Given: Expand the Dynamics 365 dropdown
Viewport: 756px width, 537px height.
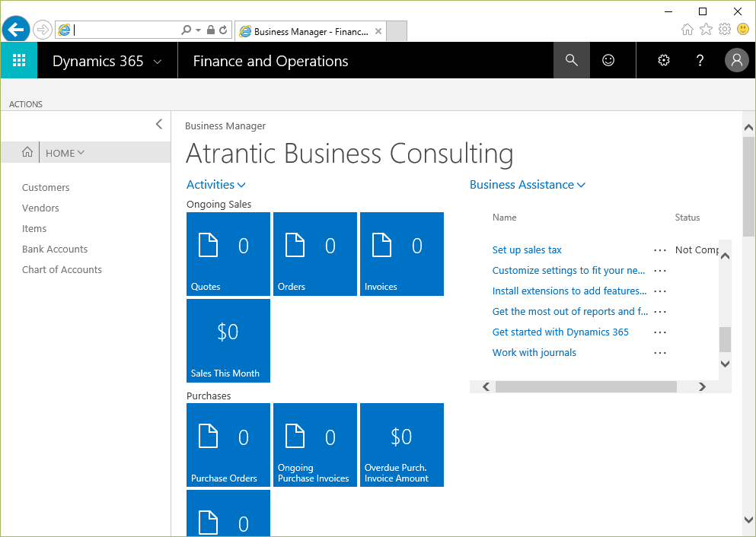Looking at the screenshot, I should coord(157,62).
